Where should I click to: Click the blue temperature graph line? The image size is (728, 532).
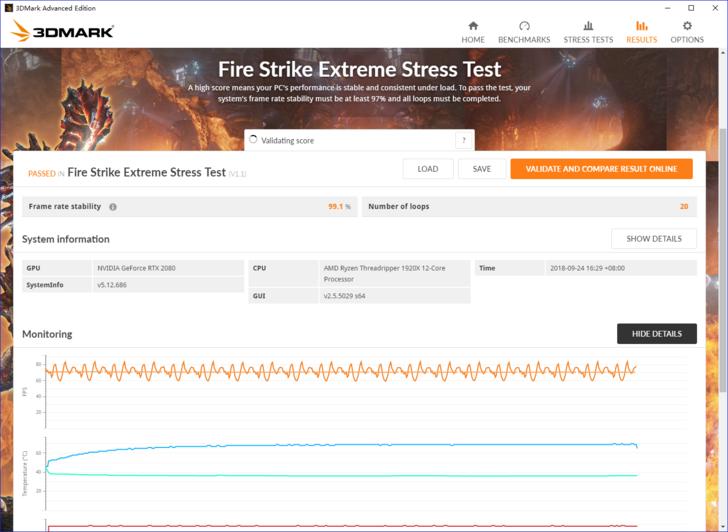pos(341,445)
